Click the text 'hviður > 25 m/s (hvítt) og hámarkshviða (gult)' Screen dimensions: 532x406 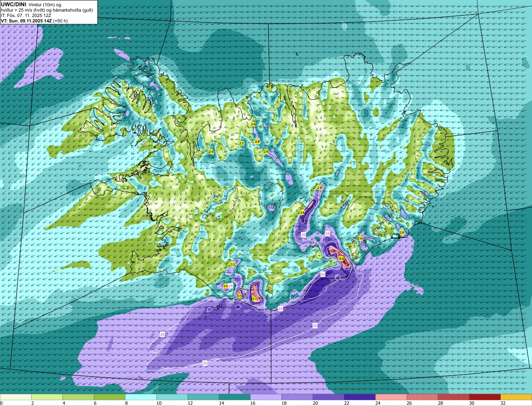[x=47, y=10]
